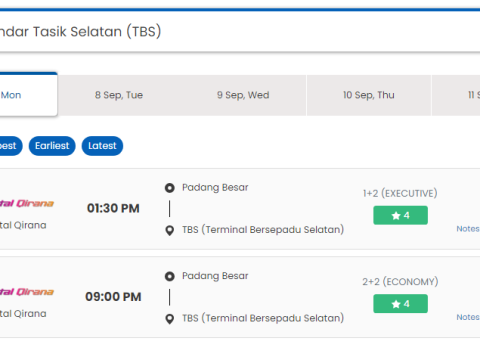
Task: Click the Qirana logo in 09:00 PM row
Action: click(27, 292)
